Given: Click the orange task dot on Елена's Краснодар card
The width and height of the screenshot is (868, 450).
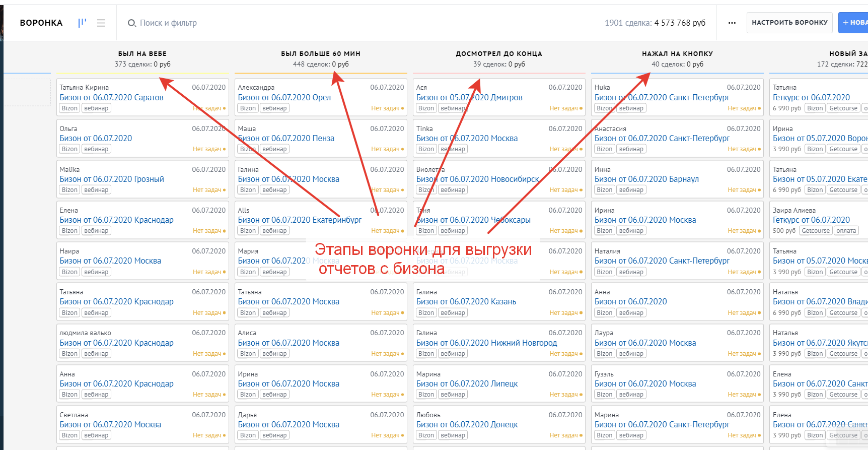Looking at the screenshot, I should tap(224, 231).
